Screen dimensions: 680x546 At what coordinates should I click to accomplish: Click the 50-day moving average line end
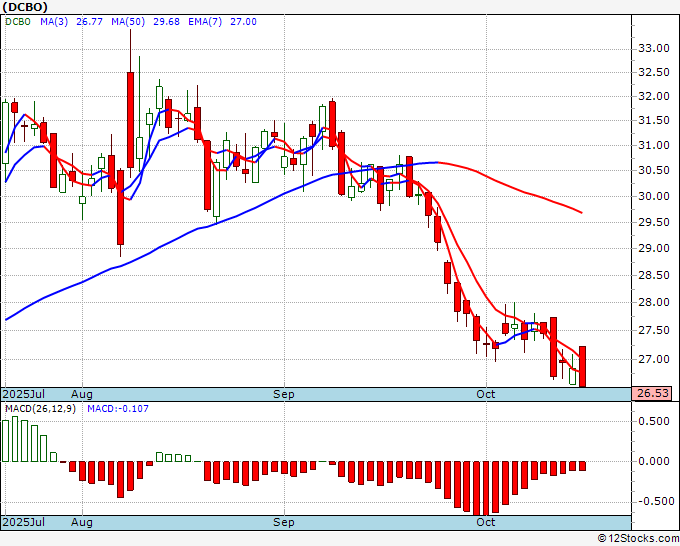(581, 213)
